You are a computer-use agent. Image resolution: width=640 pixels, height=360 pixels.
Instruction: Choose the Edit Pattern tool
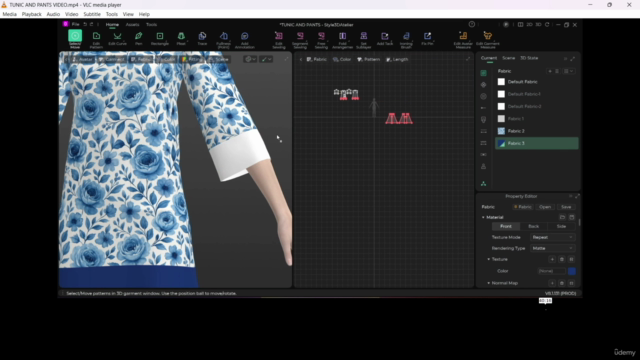(96, 39)
